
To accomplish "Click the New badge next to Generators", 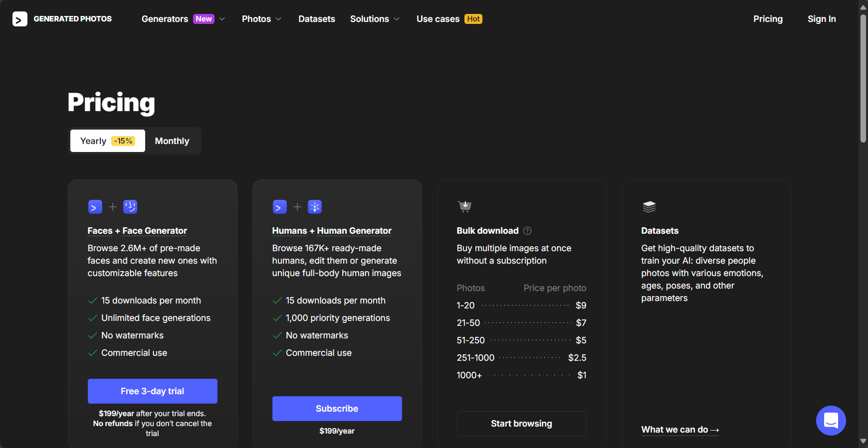I will tap(204, 19).
